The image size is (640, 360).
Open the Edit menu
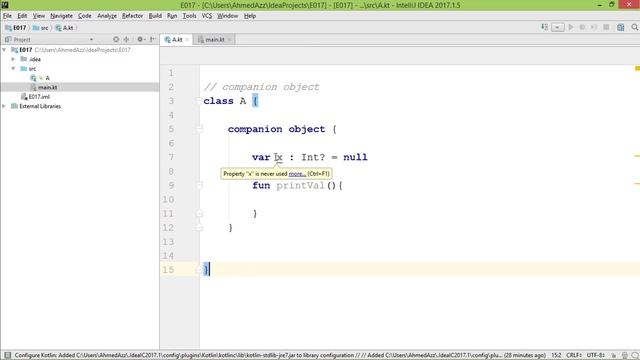pos(22,16)
